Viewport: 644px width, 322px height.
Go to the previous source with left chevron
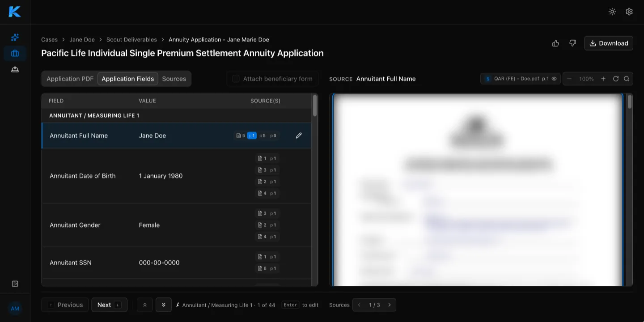(359, 305)
